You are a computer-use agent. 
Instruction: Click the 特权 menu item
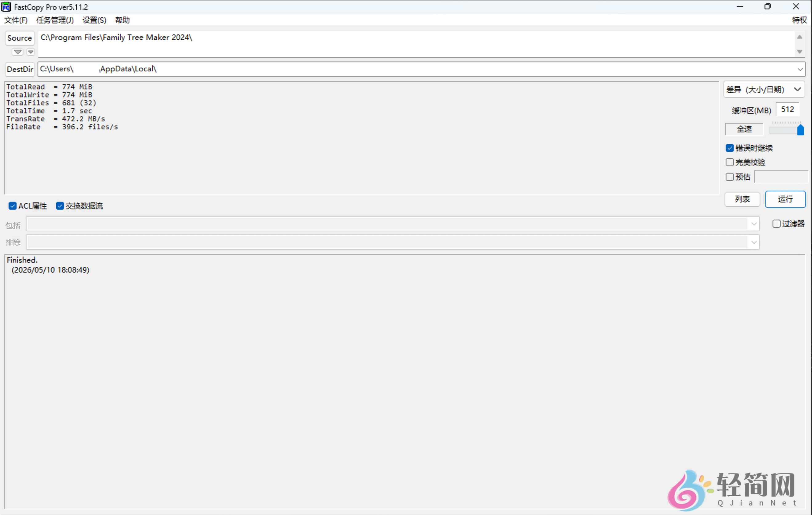point(799,20)
